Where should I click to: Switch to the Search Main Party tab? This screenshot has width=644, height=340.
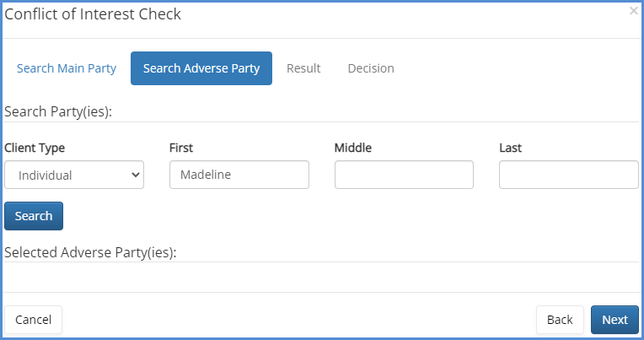tap(67, 68)
